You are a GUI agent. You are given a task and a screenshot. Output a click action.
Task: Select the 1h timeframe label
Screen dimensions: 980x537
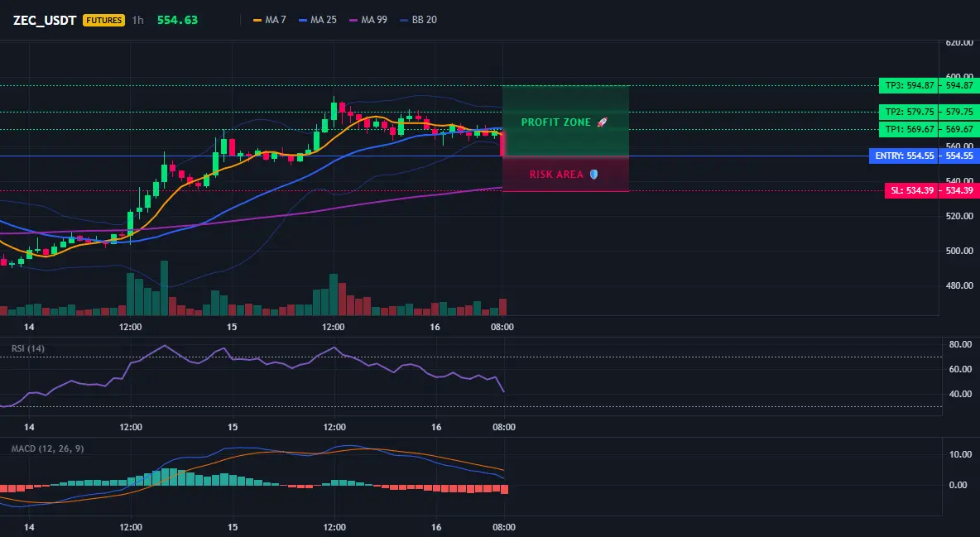coord(137,20)
